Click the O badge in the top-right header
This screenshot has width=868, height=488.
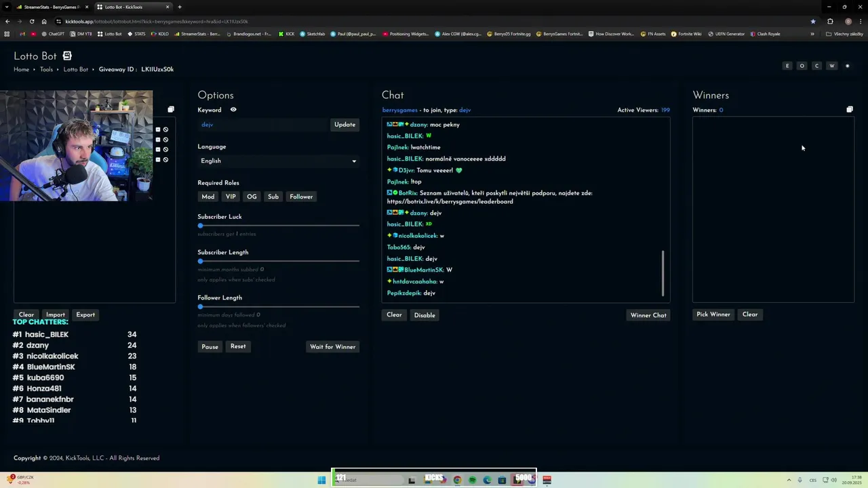click(x=802, y=66)
